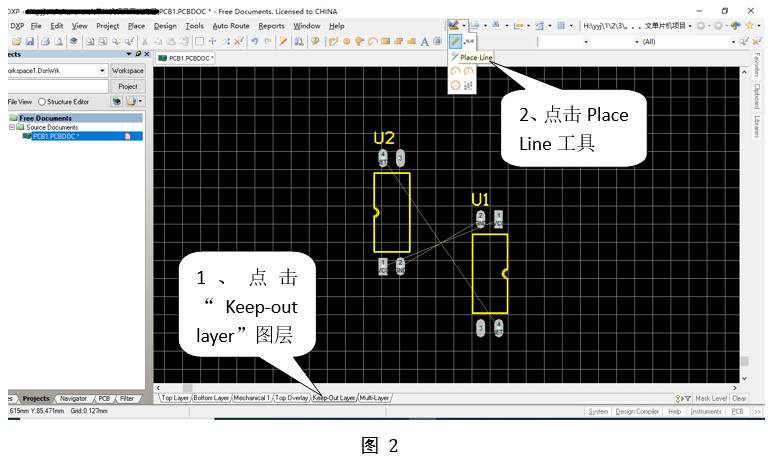The width and height of the screenshot is (772, 468).
Task: Click the Cut scissors icon
Action: (x=145, y=42)
